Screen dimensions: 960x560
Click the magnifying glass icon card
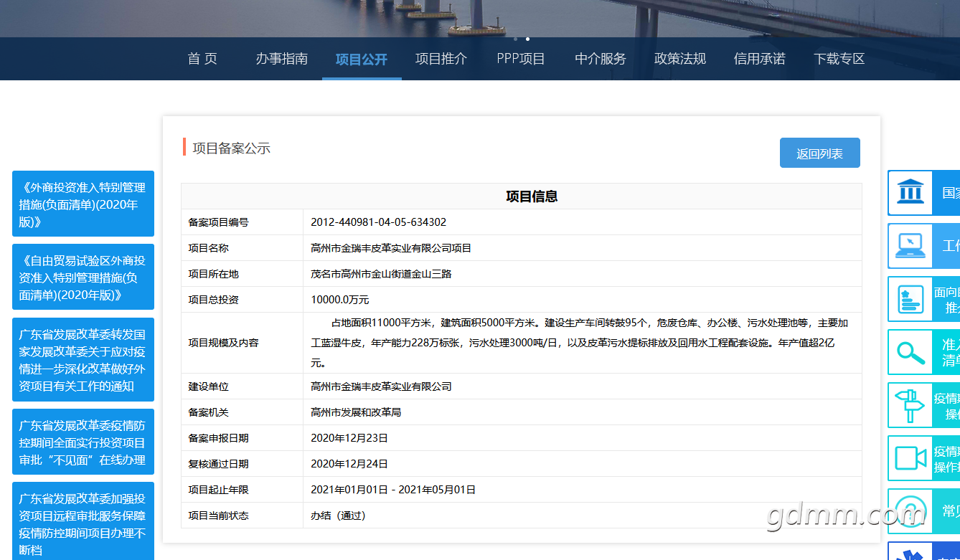pos(924,352)
